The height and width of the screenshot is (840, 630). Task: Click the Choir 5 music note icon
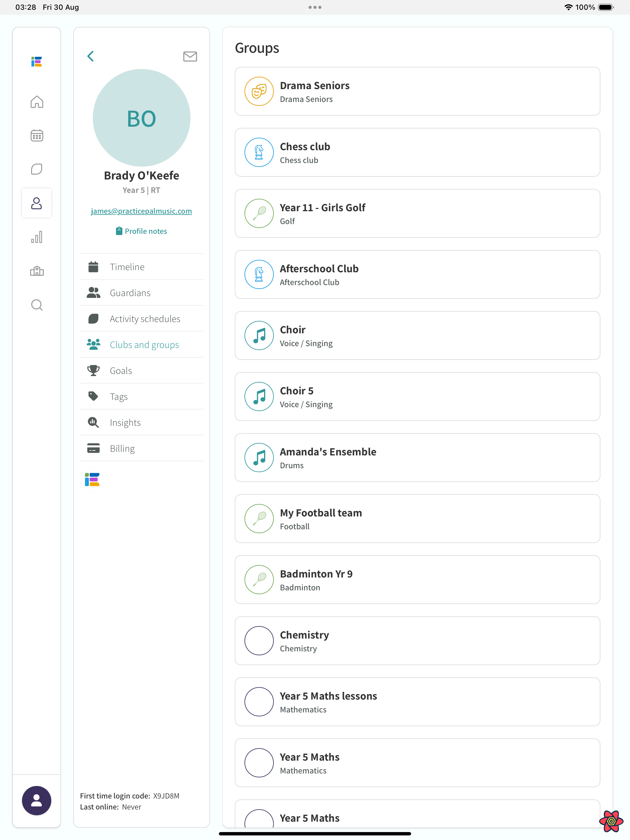[x=259, y=396]
